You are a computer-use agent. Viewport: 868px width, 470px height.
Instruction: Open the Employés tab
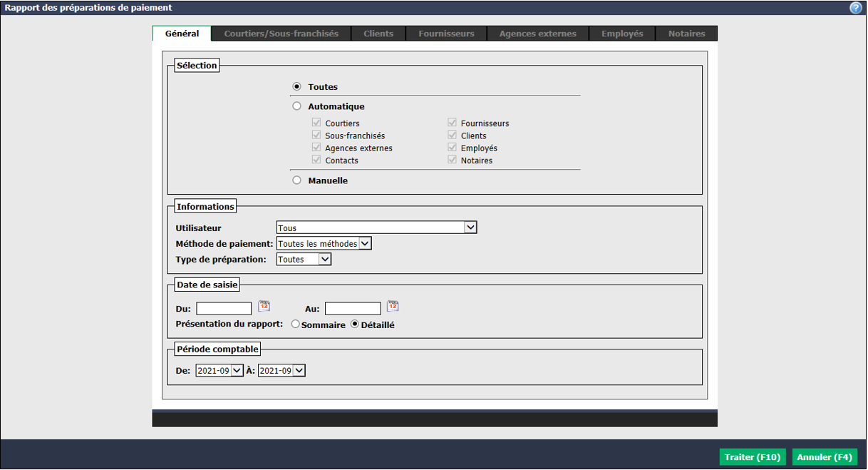pyautogui.click(x=622, y=34)
